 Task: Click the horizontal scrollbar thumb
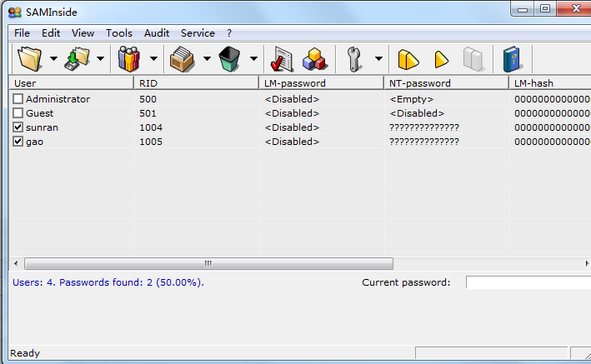click(x=209, y=264)
